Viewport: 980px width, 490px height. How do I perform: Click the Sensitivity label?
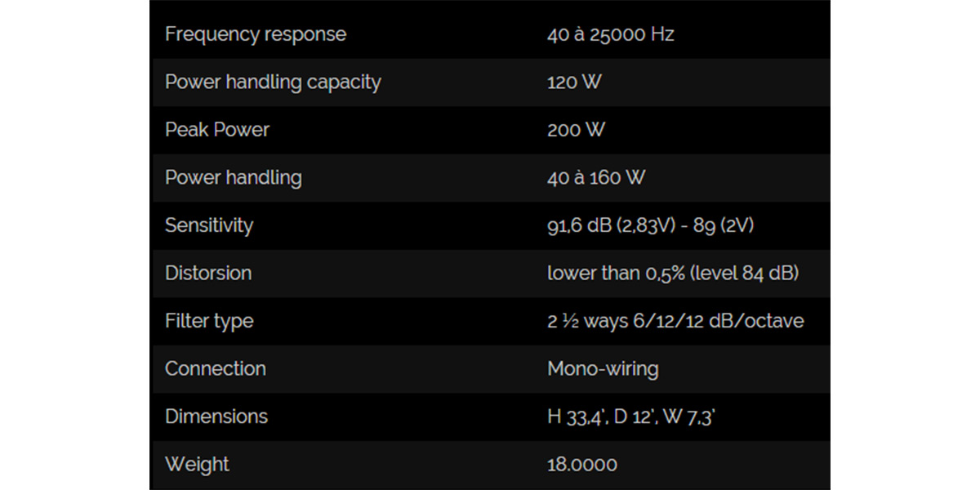click(x=209, y=225)
